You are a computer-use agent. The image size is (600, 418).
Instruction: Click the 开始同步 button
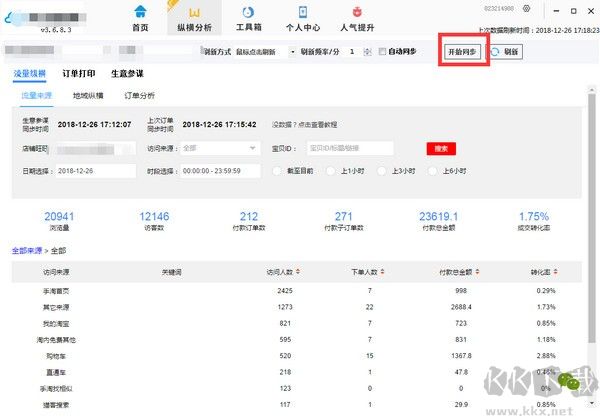tap(462, 52)
